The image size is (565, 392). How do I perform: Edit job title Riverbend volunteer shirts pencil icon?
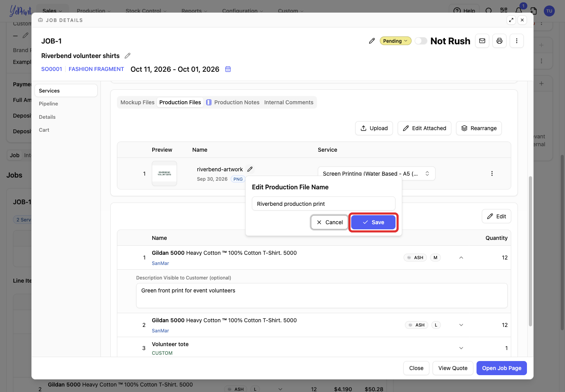point(128,56)
